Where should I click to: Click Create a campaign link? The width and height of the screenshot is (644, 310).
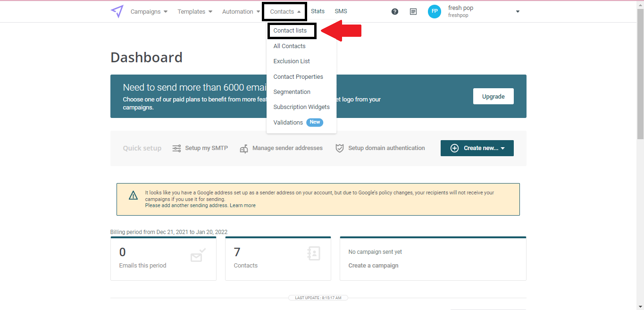pyautogui.click(x=373, y=266)
